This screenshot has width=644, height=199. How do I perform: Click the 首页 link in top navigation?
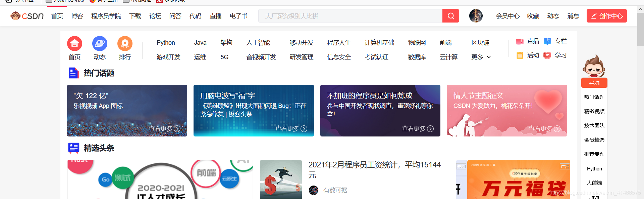click(x=57, y=16)
